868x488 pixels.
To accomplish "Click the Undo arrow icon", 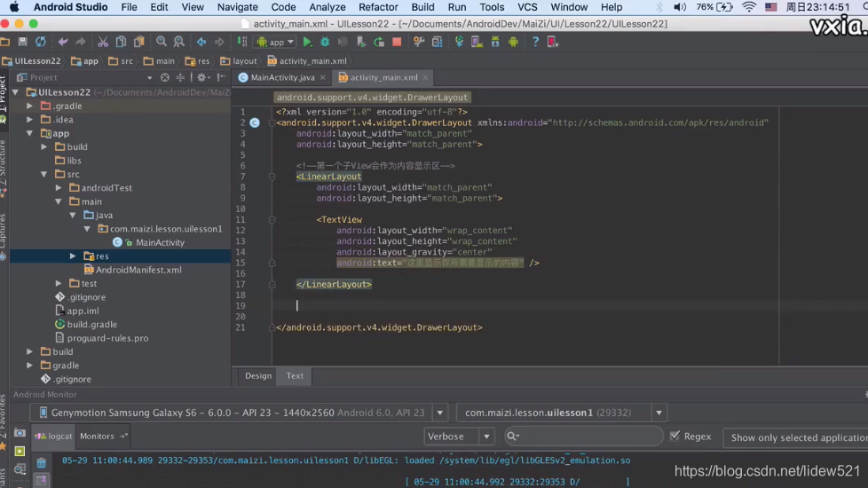I will [63, 42].
